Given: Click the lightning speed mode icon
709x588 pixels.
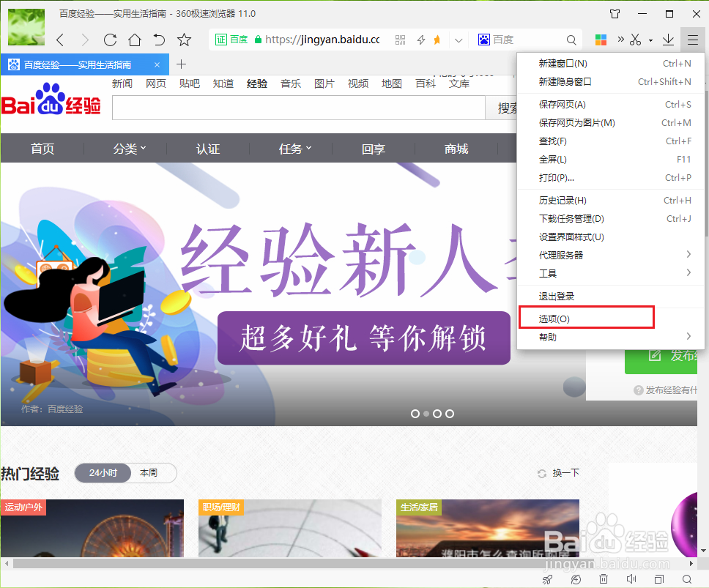Looking at the screenshot, I should pyautogui.click(x=421, y=40).
